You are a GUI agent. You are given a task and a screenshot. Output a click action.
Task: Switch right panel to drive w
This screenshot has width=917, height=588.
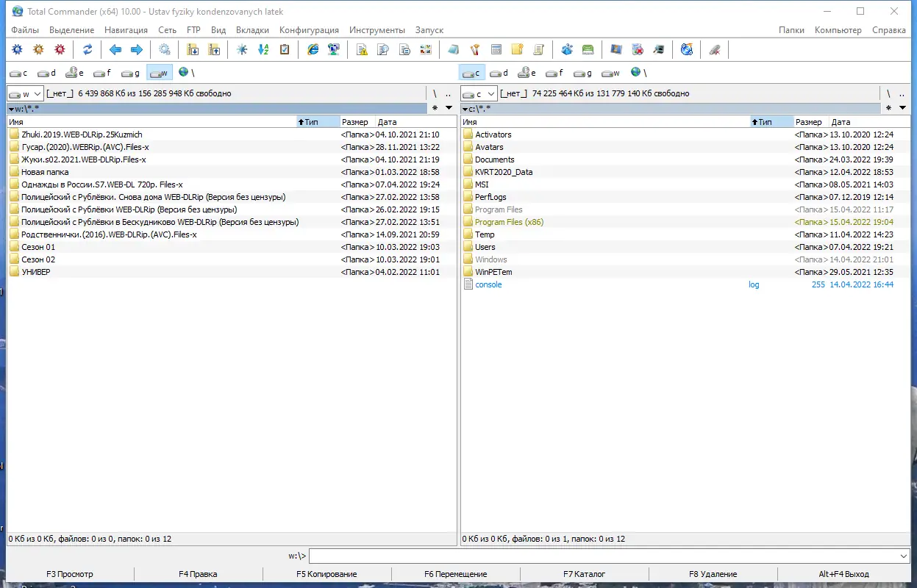tap(611, 73)
